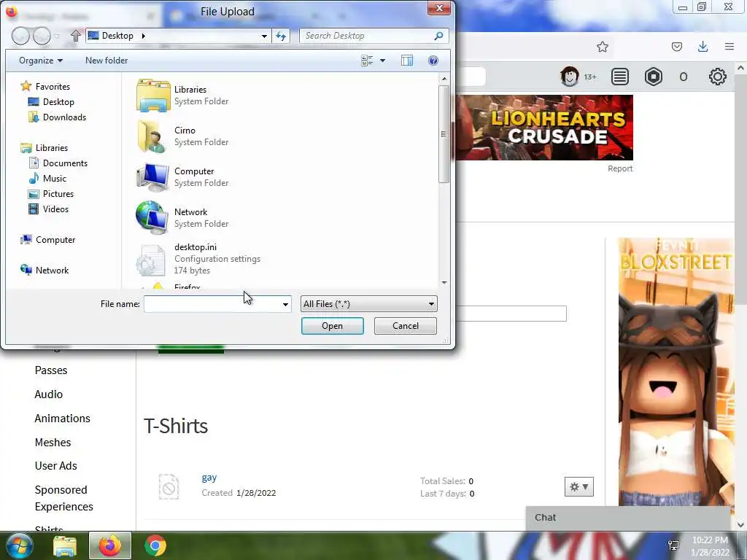The image size is (747, 560).
Task: Click the Pocket save icon in Firefox
Action: pyautogui.click(x=676, y=47)
